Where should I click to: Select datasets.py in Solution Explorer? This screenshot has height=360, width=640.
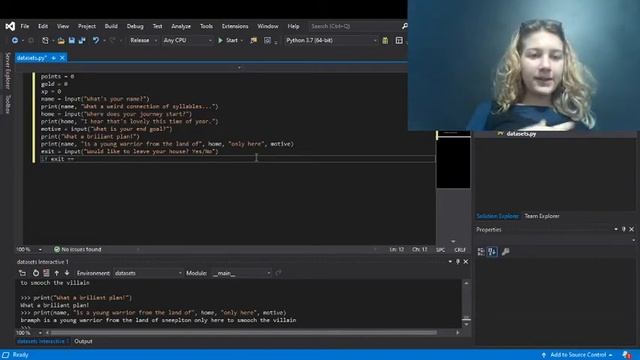coord(521,134)
